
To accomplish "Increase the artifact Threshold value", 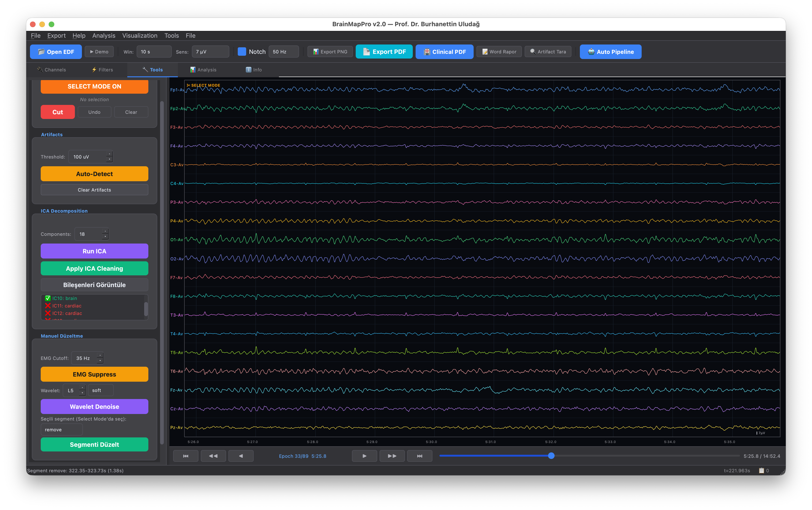I will (109, 154).
